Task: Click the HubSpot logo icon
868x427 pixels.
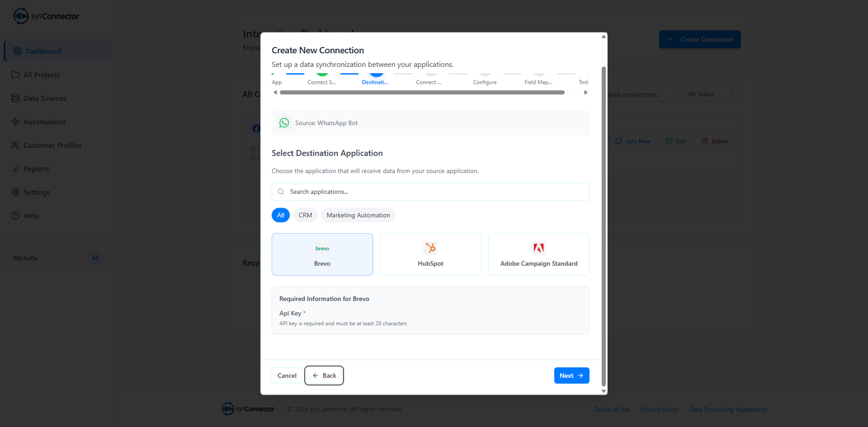Action: 430,248
